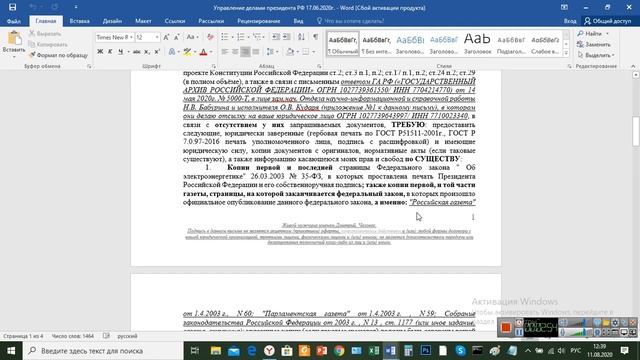Open the Font dialog launcher in the Шрифт group
Image resolution: width=640 pixels, height=360 pixels.
[213, 66]
